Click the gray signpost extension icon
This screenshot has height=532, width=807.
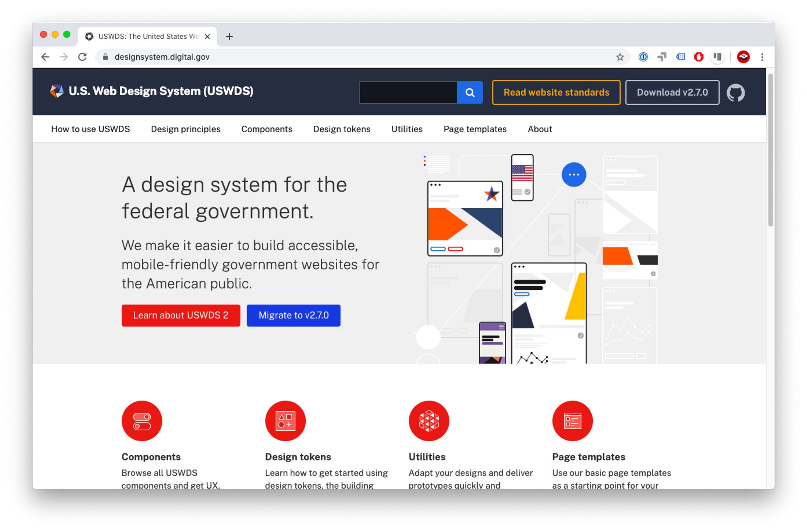[662, 57]
